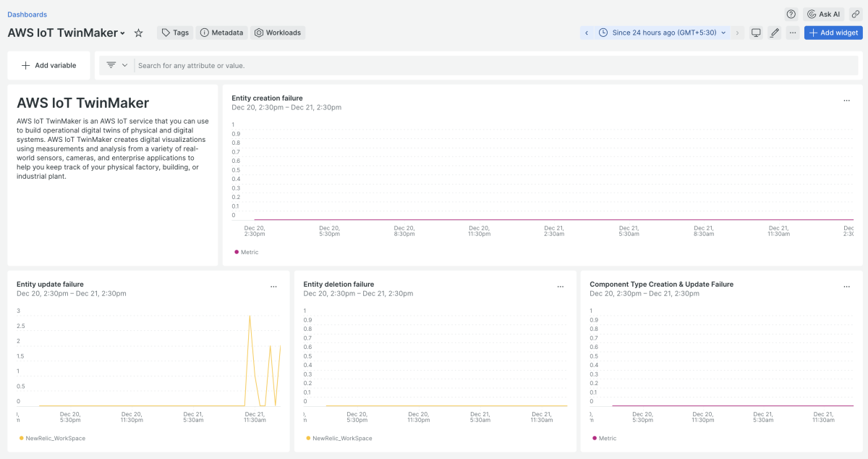This screenshot has width=868, height=459.
Task: Favorite the dashboard with the star icon
Action: [x=139, y=33]
